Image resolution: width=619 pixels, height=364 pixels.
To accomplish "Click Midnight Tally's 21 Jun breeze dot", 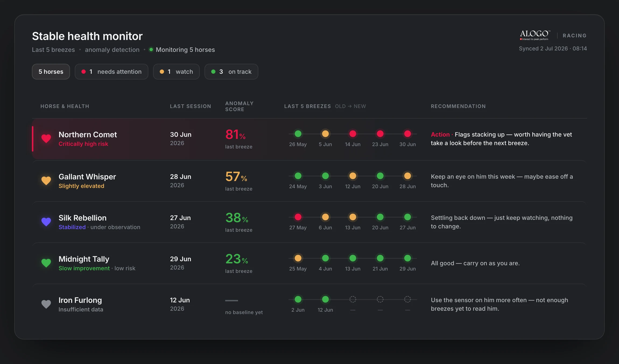I will [x=380, y=258].
